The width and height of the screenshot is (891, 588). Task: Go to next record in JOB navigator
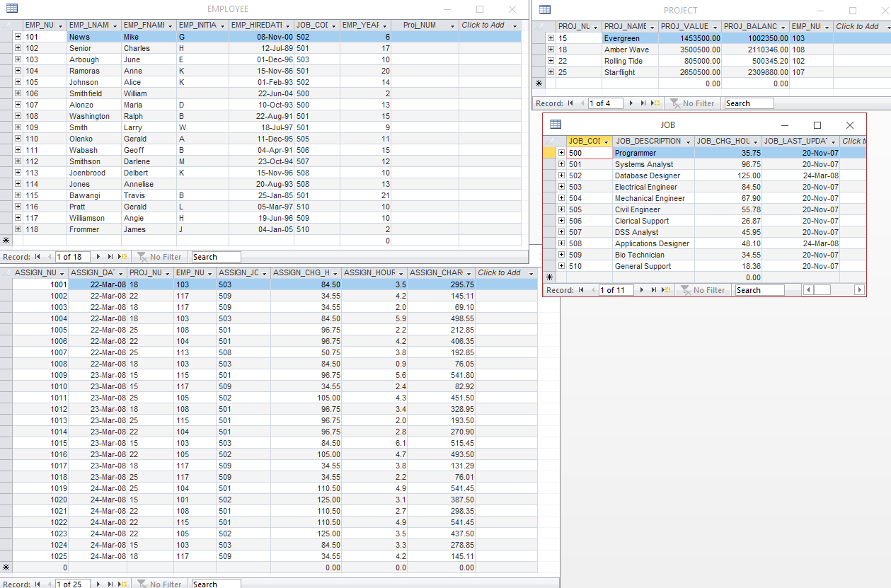(x=642, y=290)
